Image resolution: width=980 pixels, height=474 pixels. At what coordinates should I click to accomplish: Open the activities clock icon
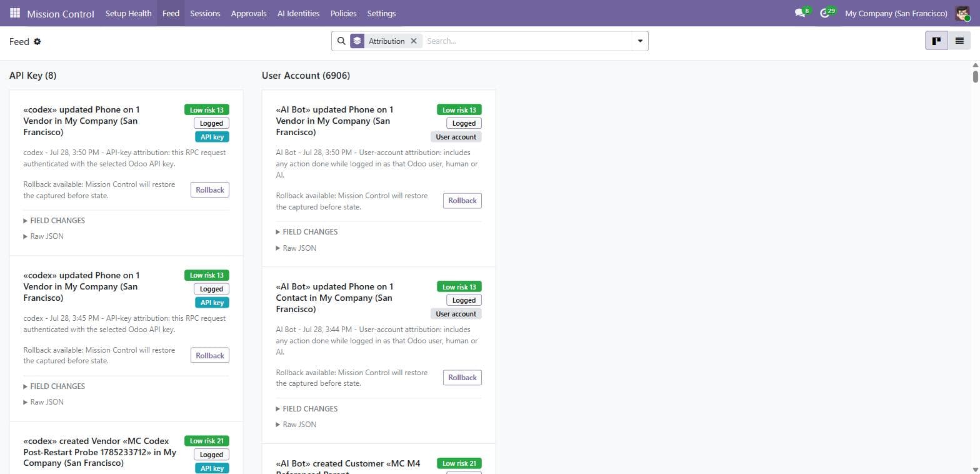pos(824,13)
